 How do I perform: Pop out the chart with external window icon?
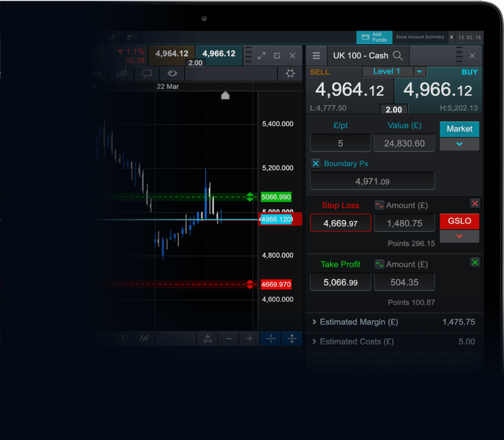pyautogui.click(x=277, y=55)
